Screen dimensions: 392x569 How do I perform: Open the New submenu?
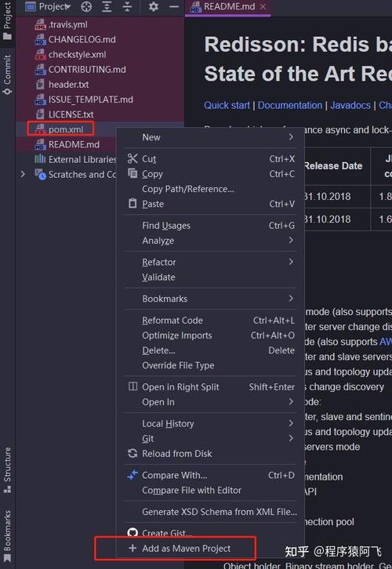tap(211, 137)
